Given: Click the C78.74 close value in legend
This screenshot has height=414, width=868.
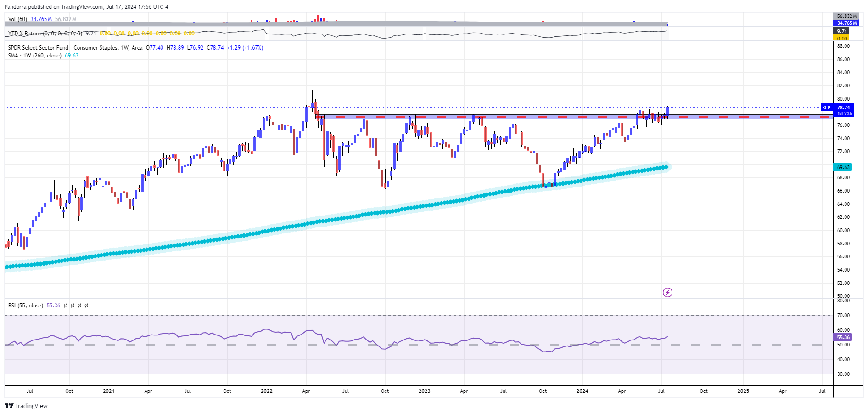Looking at the screenshot, I should pos(215,48).
